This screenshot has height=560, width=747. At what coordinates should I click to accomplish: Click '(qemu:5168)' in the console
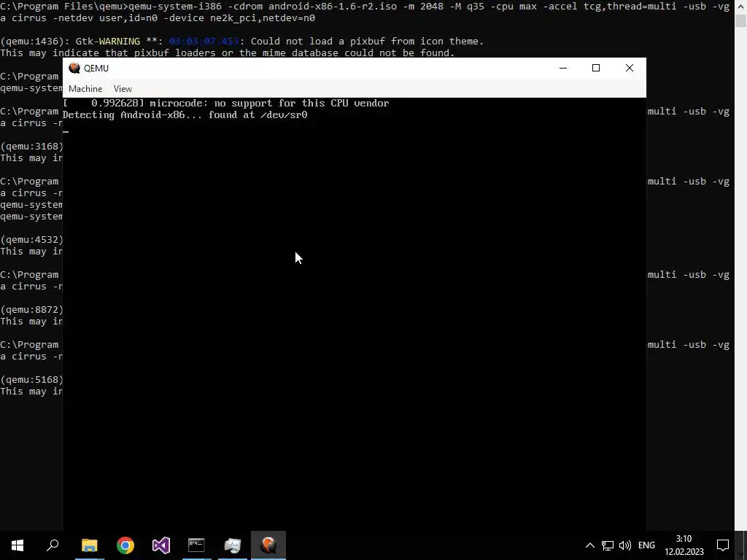tap(31, 379)
